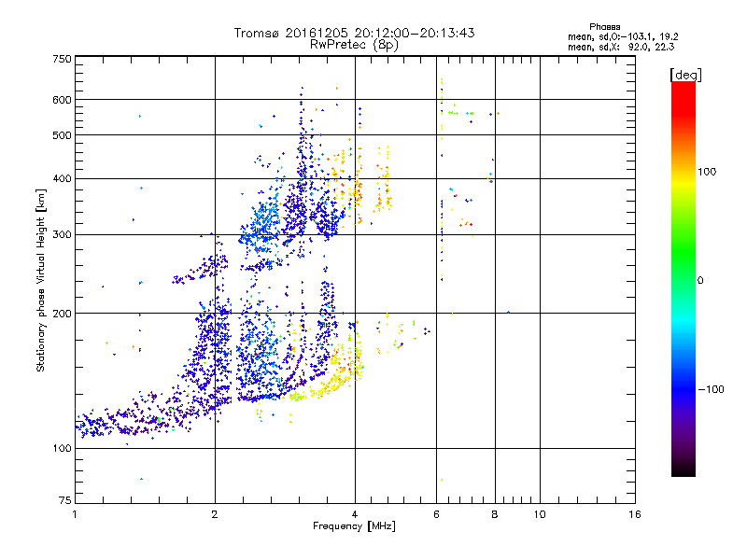
Task: Click the 'Stationary phase Virtual Height [km]' axis label
Action: click(41, 281)
